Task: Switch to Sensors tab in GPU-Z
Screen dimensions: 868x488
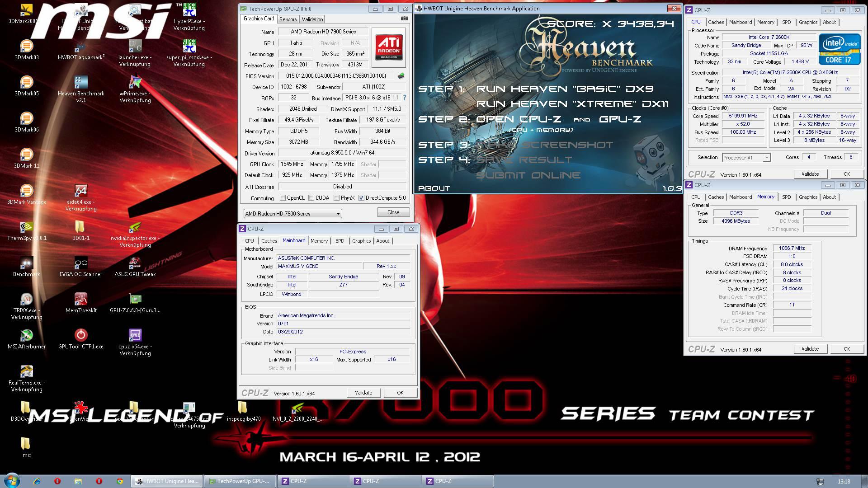Action: click(288, 19)
